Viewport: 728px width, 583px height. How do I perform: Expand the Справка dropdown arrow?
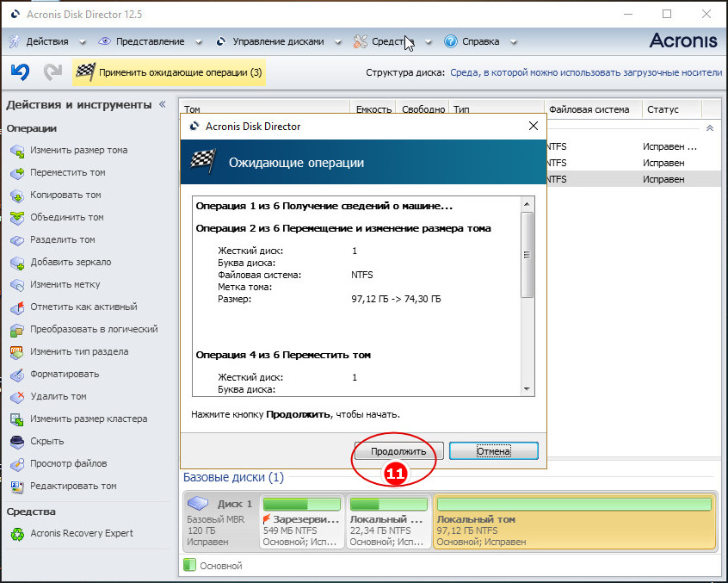(x=514, y=42)
